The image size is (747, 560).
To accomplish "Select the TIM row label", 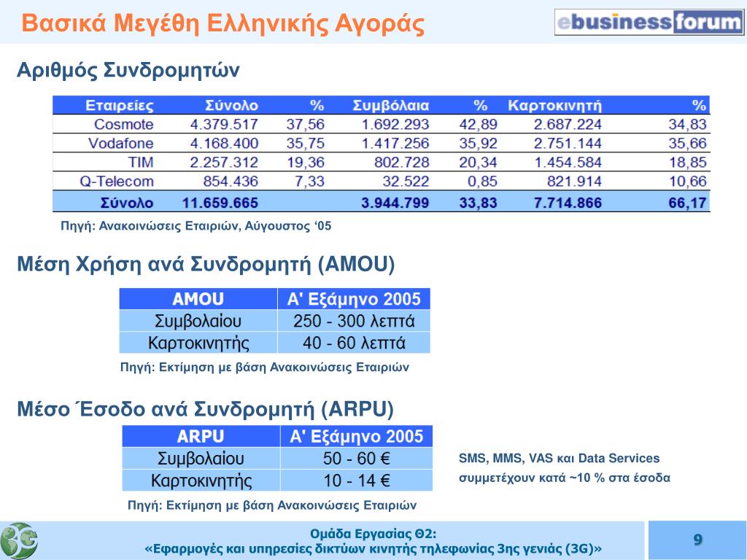I will (x=141, y=163).
